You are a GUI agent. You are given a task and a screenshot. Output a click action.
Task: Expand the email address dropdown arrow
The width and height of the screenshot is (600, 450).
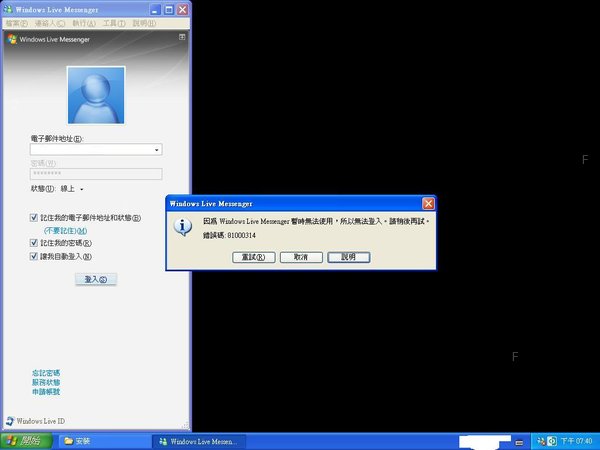[157, 150]
